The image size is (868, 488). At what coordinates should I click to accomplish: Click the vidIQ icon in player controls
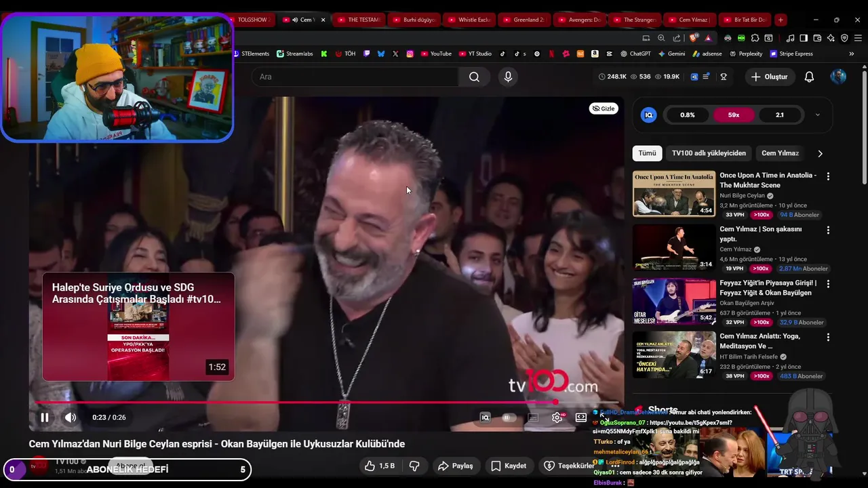[485, 418]
